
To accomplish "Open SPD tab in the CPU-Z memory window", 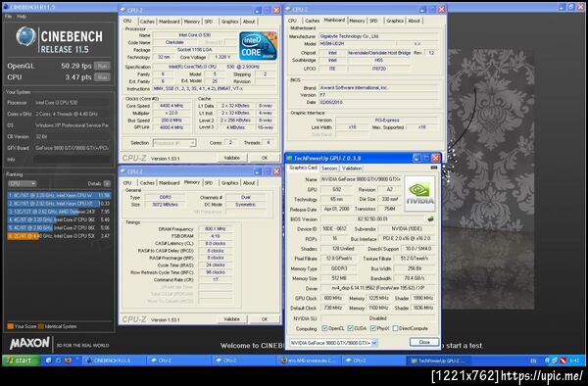I will pyautogui.click(x=209, y=183).
